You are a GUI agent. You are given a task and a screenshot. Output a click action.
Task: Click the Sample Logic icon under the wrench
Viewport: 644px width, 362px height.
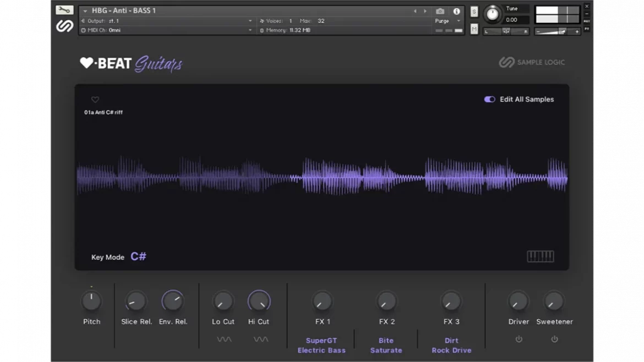pos(64,26)
